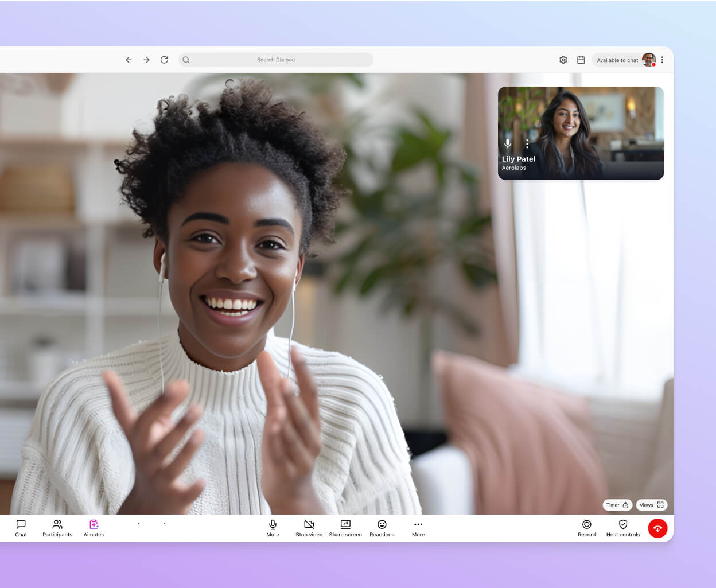Open the More options menu

tap(418, 524)
